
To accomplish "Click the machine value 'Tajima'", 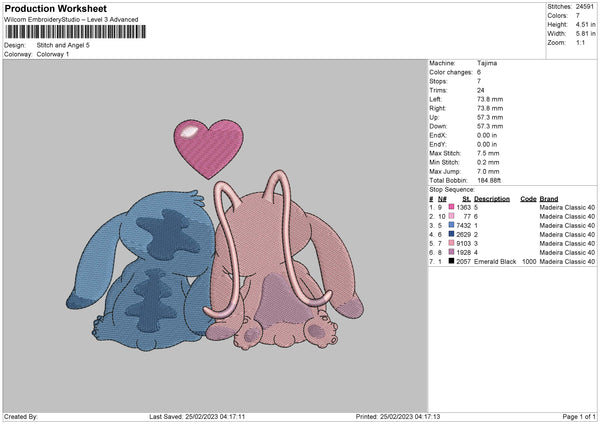I will click(487, 63).
